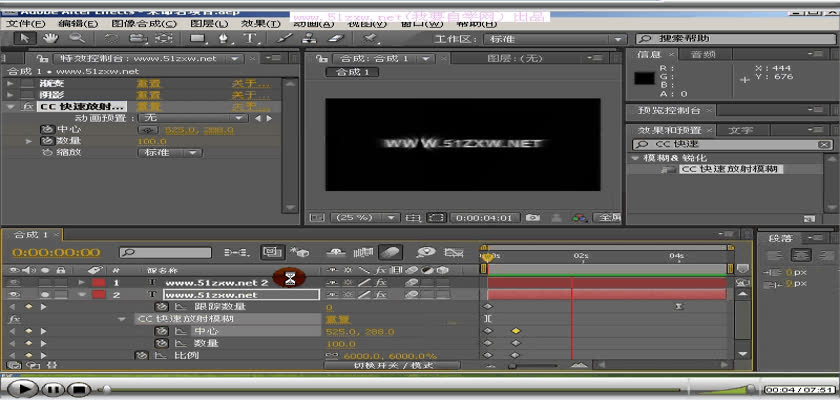
Task: Open the 编辑(E) menu
Action: click(x=78, y=24)
